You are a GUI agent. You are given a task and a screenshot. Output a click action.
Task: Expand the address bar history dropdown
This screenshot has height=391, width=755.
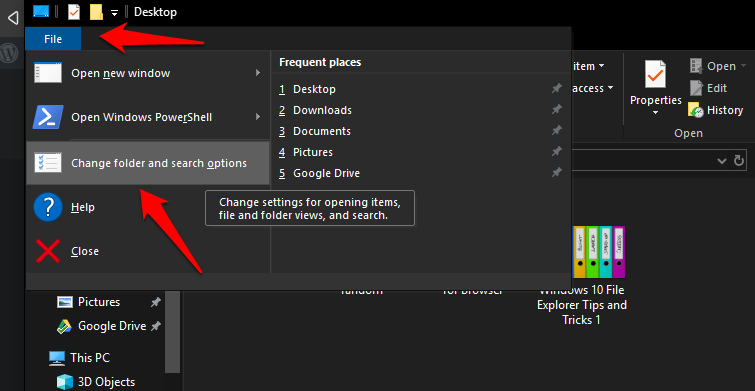click(721, 161)
